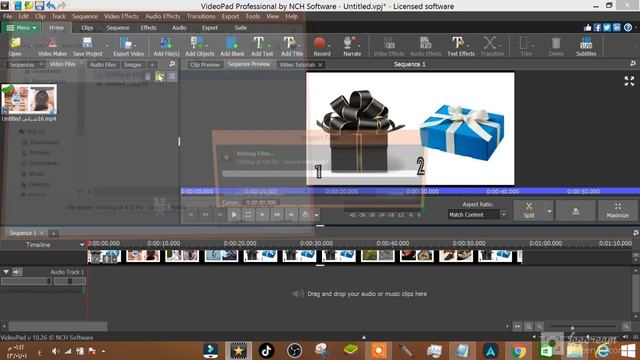Viewport: 640px width, 360px height.
Task: Click the LinkedIn share icon
Action: point(617,27)
